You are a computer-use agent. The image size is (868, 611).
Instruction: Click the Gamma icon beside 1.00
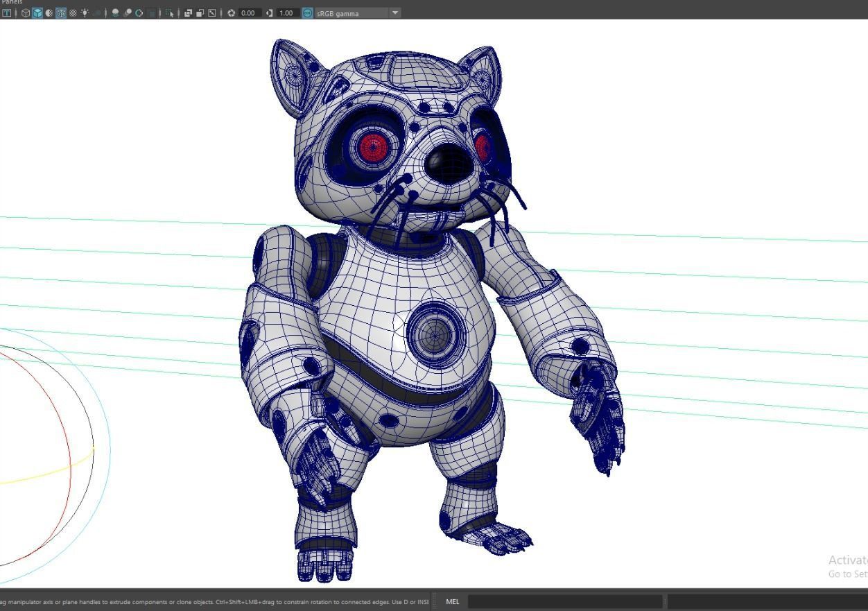click(270, 13)
